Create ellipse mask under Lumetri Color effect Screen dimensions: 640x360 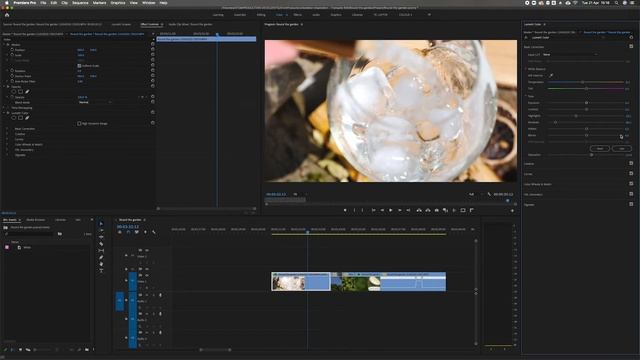coord(13,118)
